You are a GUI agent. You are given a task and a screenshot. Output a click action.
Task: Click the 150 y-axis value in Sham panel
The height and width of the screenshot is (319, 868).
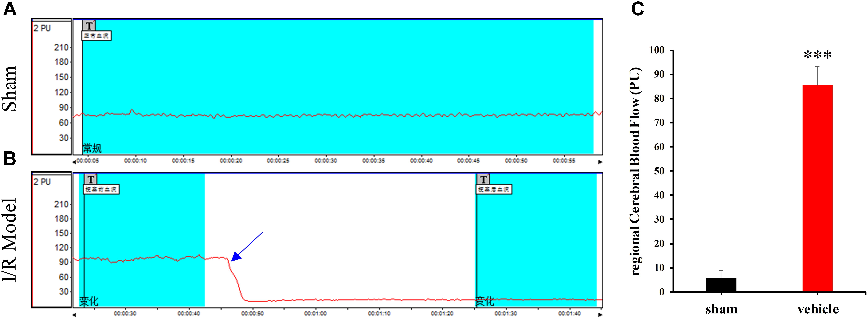[x=61, y=77]
